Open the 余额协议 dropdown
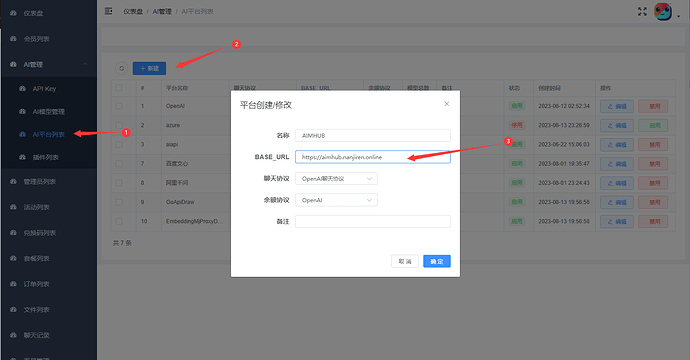This screenshot has height=360, width=690. pyautogui.click(x=336, y=200)
